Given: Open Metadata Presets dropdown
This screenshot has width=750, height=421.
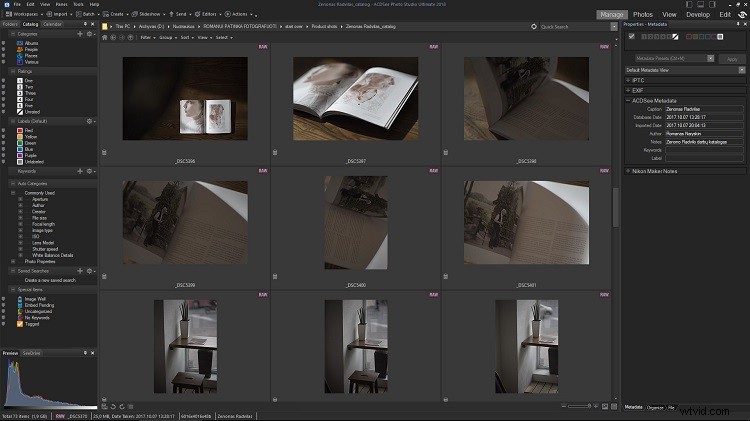Looking at the screenshot, I should pos(710,58).
